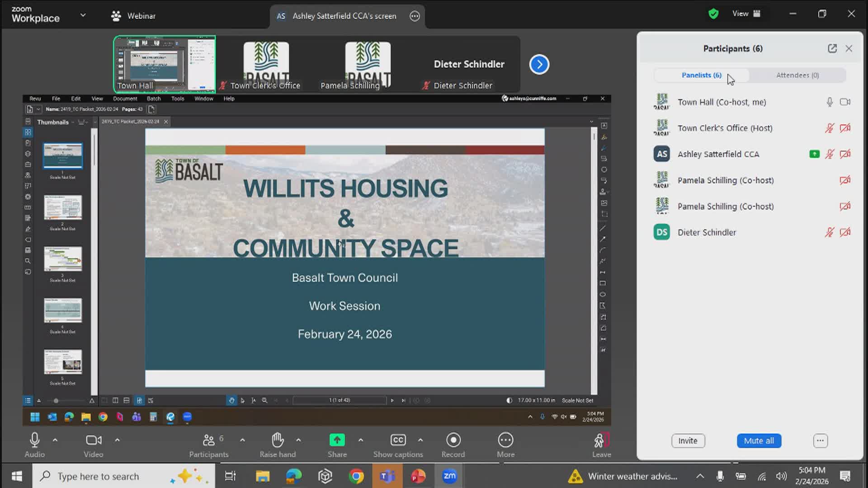
Task: Toggle Show captions in Zoom
Action: coord(398,444)
